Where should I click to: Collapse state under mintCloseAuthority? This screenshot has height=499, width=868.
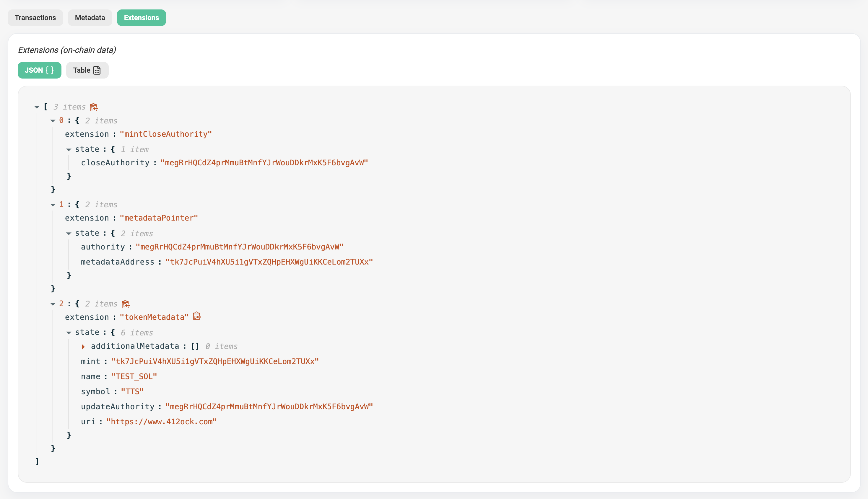click(69, 149)
